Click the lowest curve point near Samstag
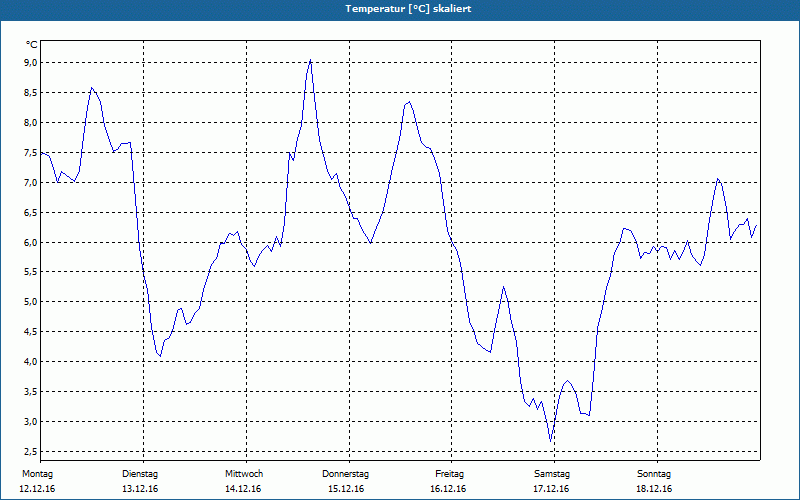Viewport: 800px width, 500px height. point(551,441)
